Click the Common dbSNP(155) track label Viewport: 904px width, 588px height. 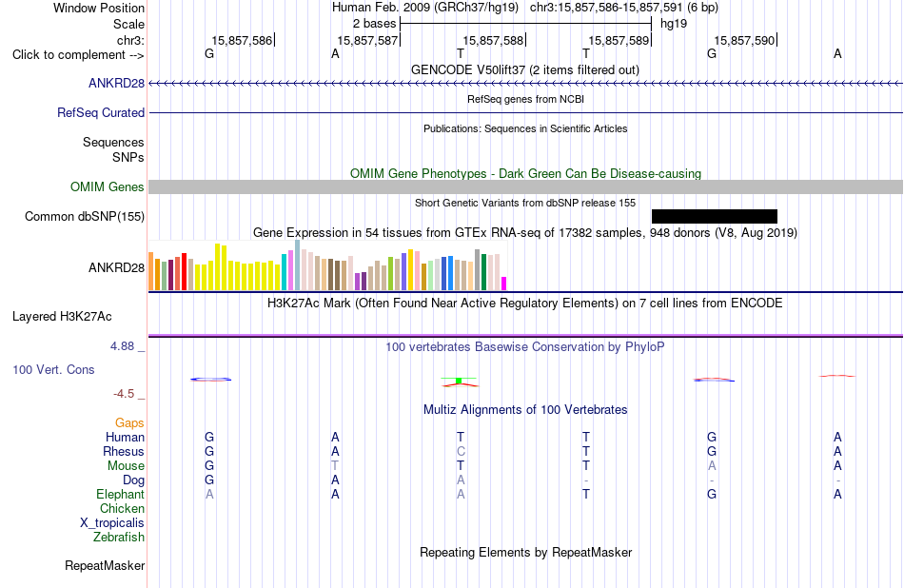coord(84,216)
